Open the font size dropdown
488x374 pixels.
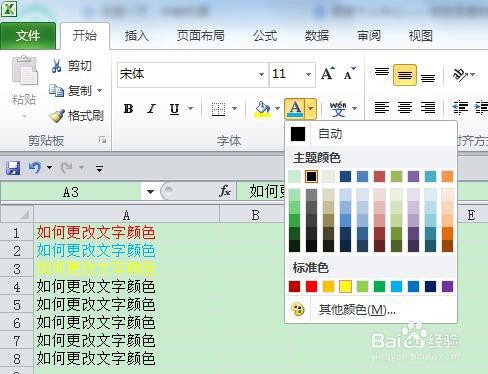point(308,74)
